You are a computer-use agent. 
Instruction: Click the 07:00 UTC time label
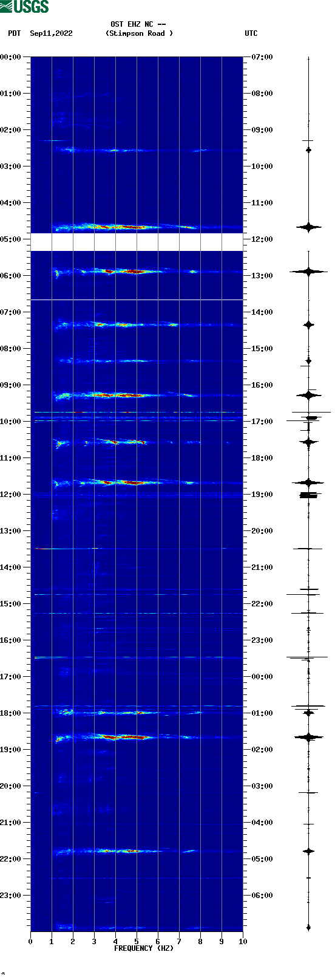(x=262, y=57)
